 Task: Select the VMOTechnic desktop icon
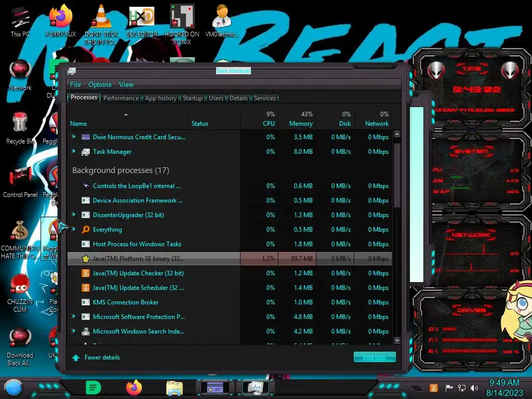pyautogui.click(x=222, y=20)
